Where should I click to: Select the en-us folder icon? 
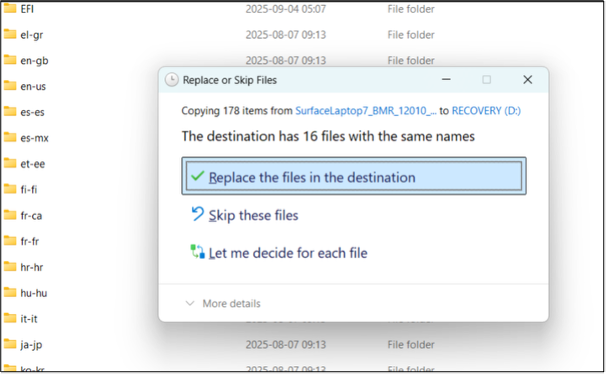pos(10,85)
